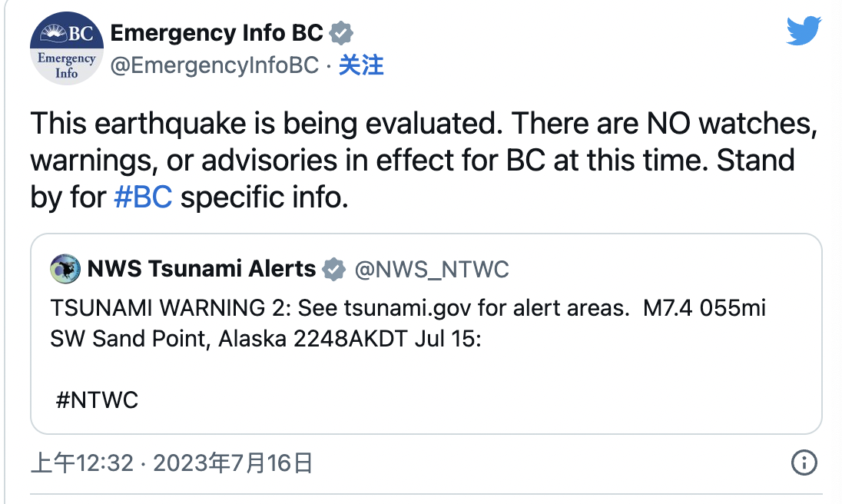Open the #NTWC hashtag in quoted tweet
The width and height of the screenshot is (842, 504).
point(97,400)
